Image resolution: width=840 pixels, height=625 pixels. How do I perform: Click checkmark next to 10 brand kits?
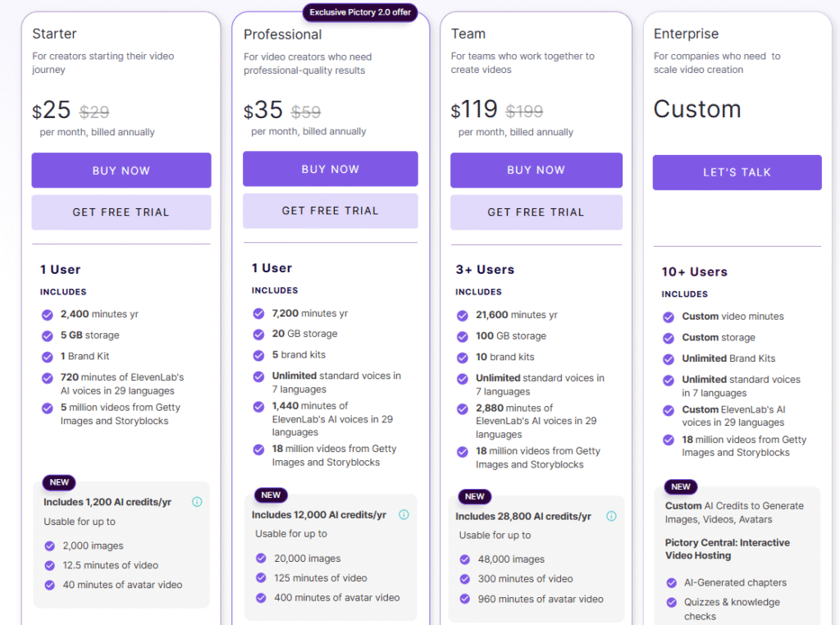(x=463, y=358)
